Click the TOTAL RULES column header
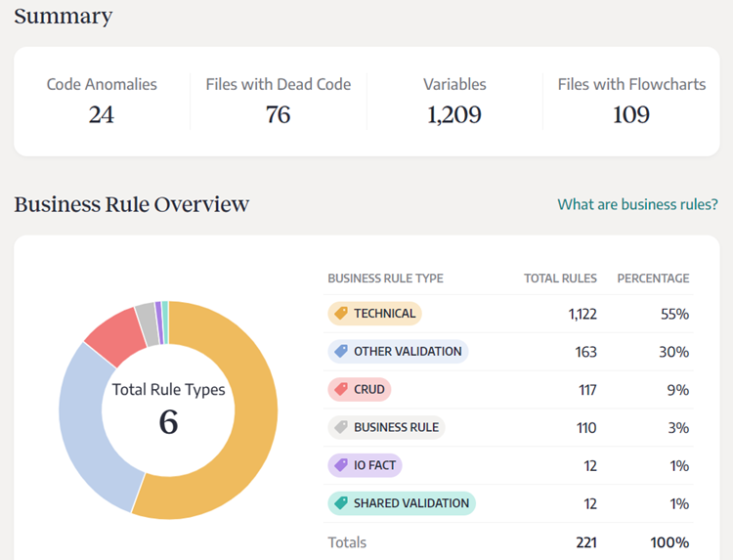 click(x=561, y=279)
